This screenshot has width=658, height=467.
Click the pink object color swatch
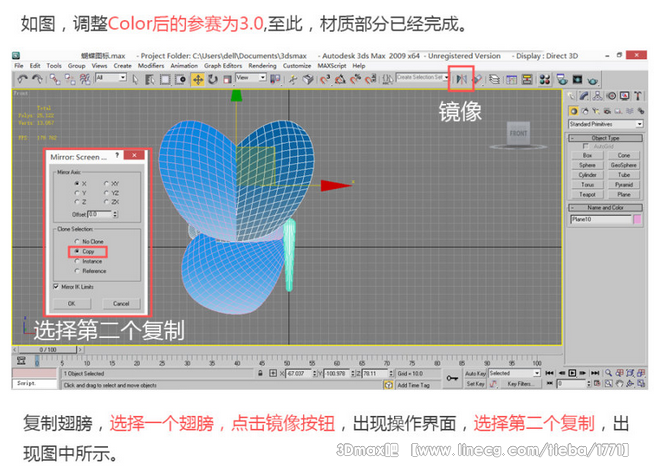tap(637, 218)
